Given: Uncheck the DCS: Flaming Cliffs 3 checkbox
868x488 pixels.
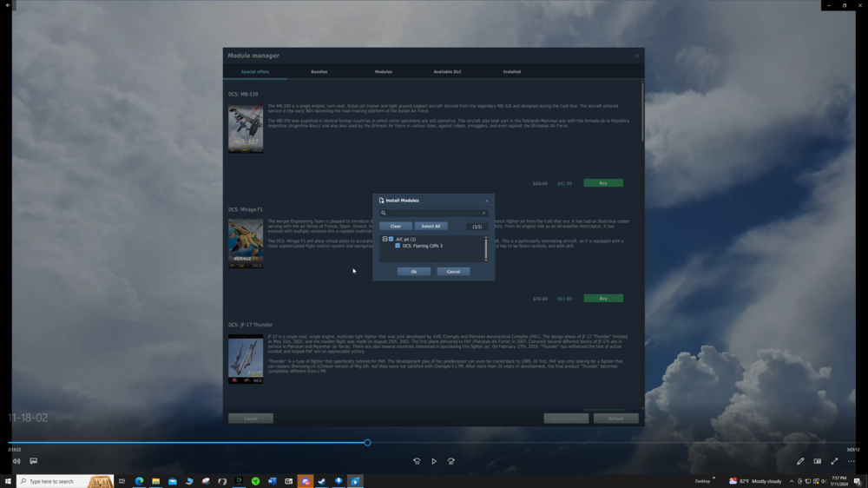Looking at the screenshot, I should 398,246.
